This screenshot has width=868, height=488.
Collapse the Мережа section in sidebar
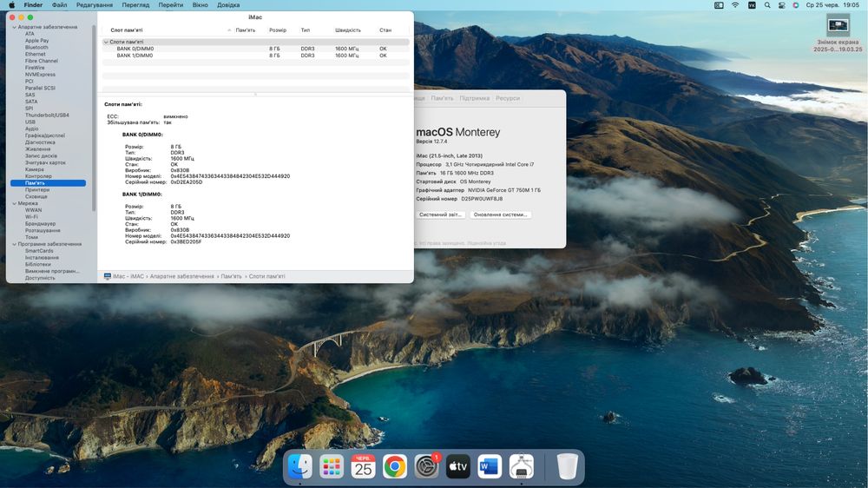(15, 203)
